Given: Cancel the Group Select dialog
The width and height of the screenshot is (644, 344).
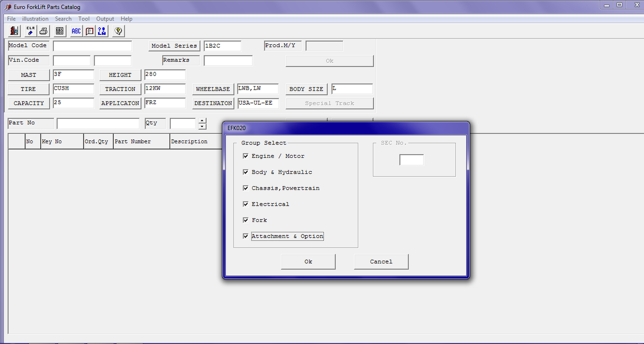Looking at the screenshot, I should [381, 262].
